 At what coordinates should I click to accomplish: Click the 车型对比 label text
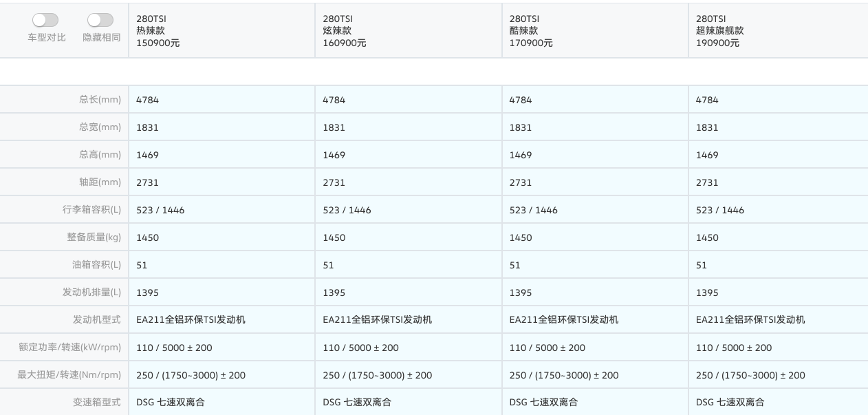click(47, 37)
